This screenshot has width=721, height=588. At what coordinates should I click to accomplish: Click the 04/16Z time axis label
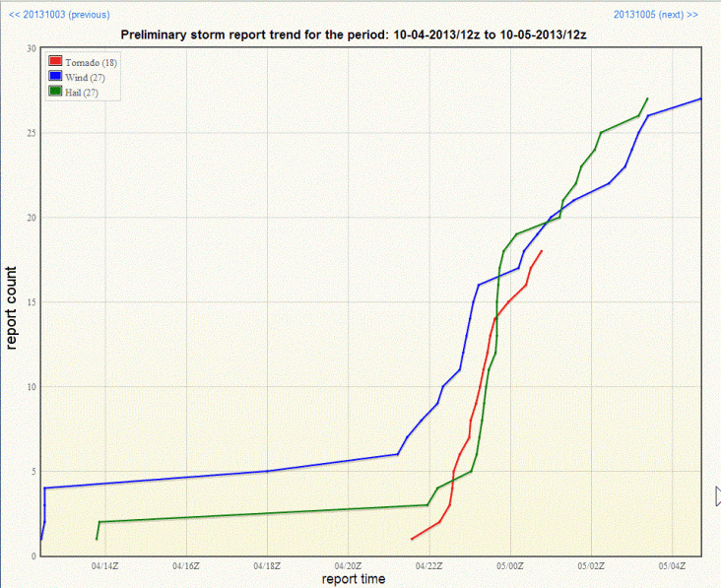pyautogui.click(x=186, y=566)
